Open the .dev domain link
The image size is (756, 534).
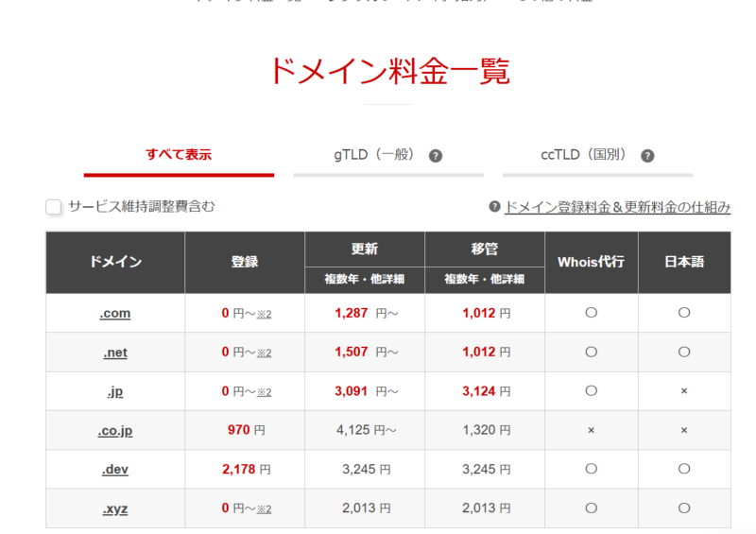pos(115,470)
